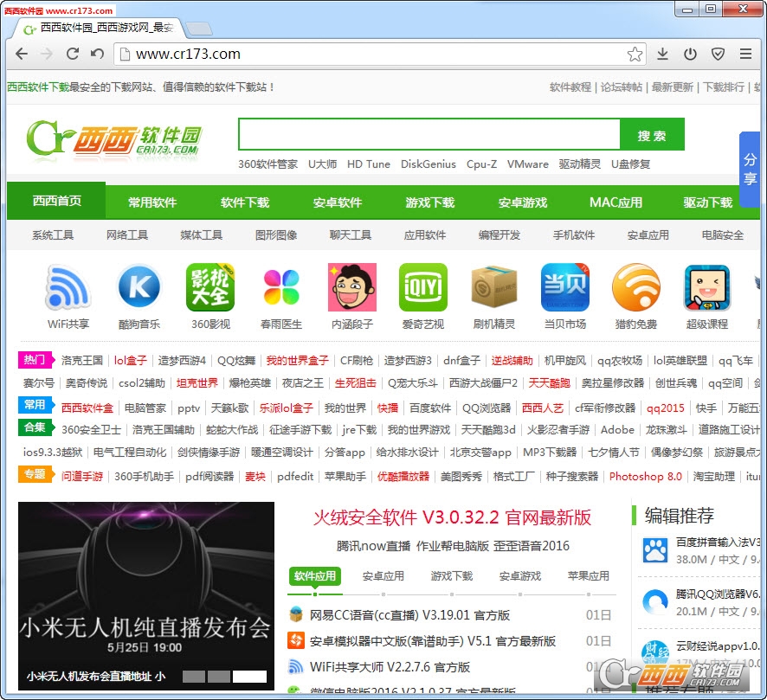
Task: Click the green 搜索 button
Action: (x=652, y=135)
